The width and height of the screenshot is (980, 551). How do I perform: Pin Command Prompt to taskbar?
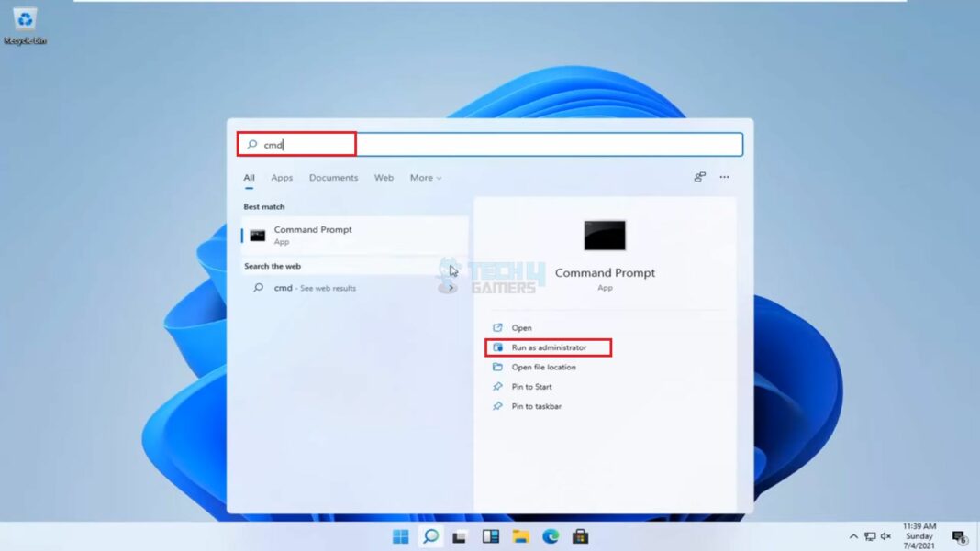coord(534,406)
